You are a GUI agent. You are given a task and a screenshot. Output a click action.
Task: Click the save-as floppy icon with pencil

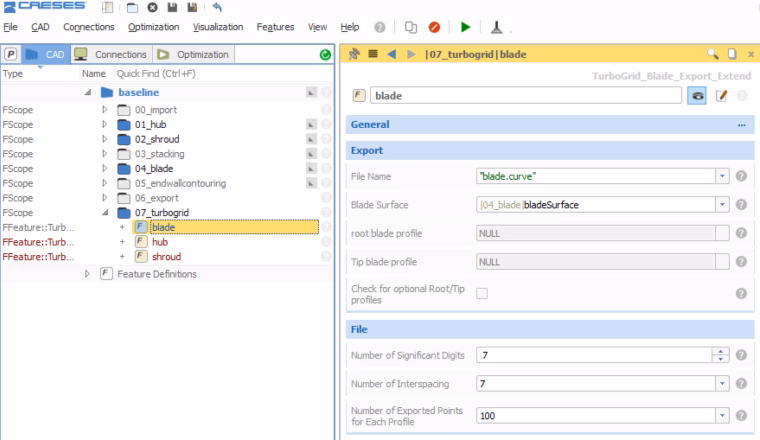click(192, 7)
